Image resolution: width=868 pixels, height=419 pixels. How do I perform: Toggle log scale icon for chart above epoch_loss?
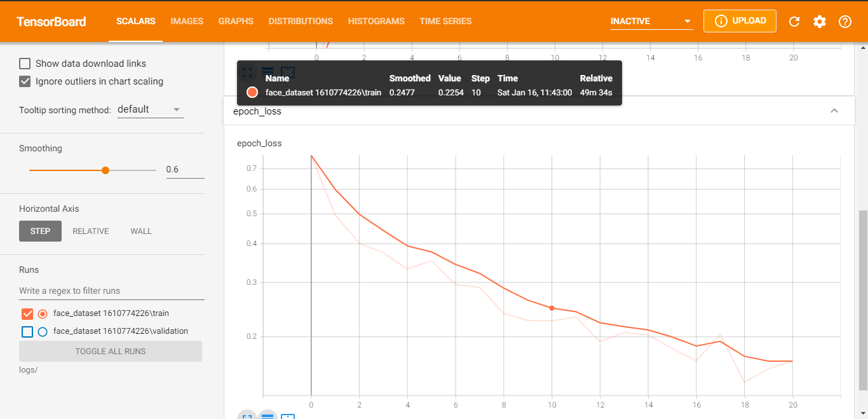click(x=268, y=72)
